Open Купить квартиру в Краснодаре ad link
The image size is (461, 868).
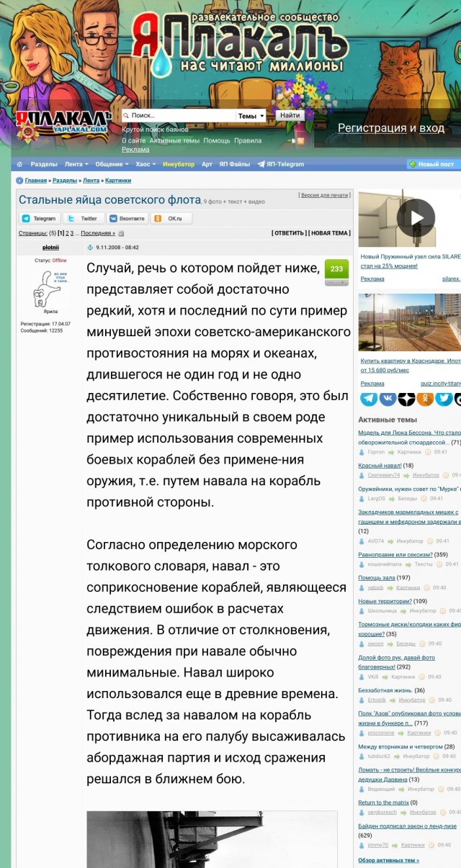point(411,365)
